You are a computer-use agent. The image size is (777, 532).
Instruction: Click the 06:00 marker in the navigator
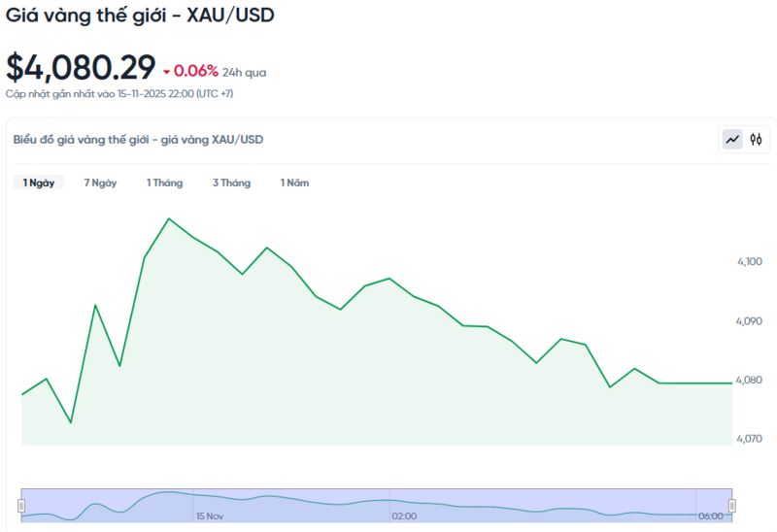click(x=711, y=516)
